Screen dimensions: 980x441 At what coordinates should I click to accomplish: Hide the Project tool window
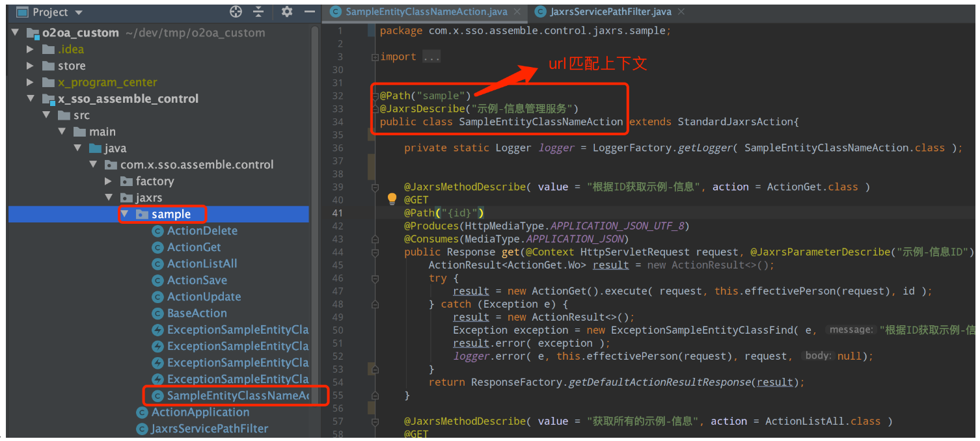[x=310, y=12]
